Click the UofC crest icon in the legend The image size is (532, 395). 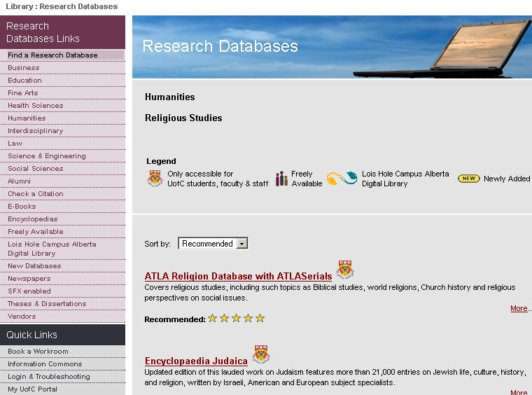click(155, 179)
